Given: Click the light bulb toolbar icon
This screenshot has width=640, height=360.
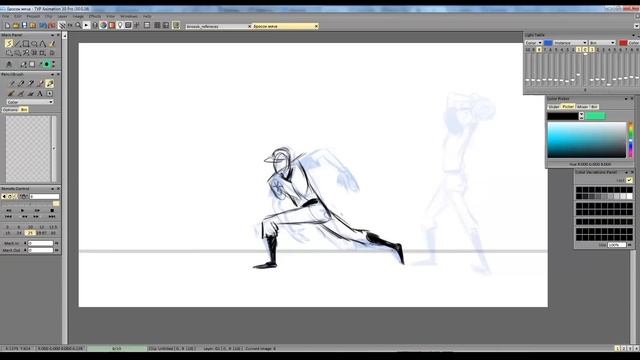Looking at the screenshot, I should point(120,25).
